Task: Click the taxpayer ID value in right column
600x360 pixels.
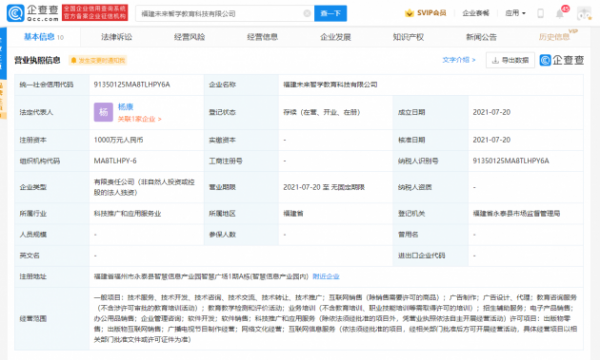Action: pyautogui.click(x=511, y=161)
